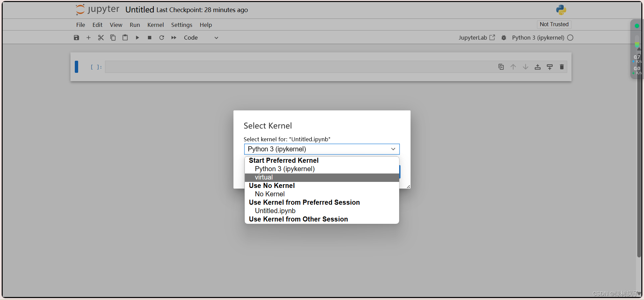Open the Run menu
Screen dimensions: 644x300
click(135, 25)
